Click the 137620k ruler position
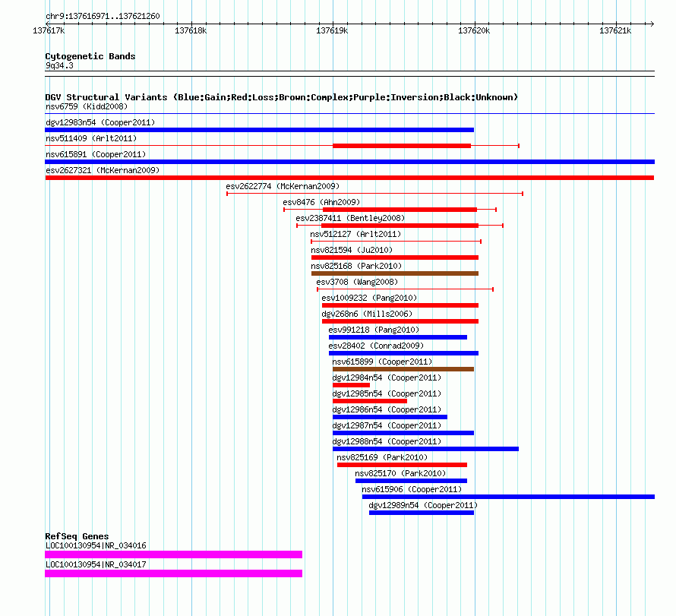The height and width of the screenshot is (616, 676). coord(474,30)
